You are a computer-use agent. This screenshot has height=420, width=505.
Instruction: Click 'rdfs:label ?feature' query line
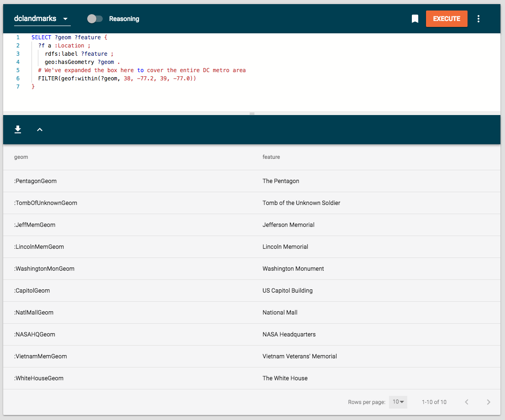(79, 54)
